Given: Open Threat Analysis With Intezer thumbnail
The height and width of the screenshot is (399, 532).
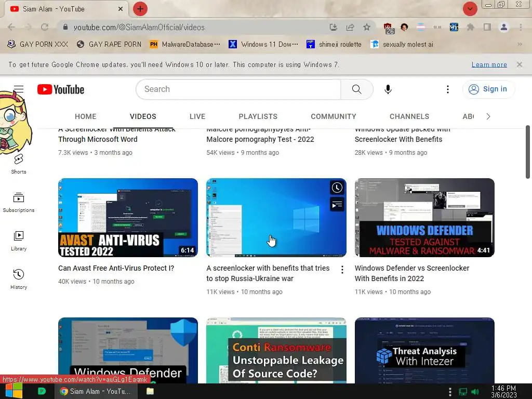Looking at the screenshot, I should 424,351.
